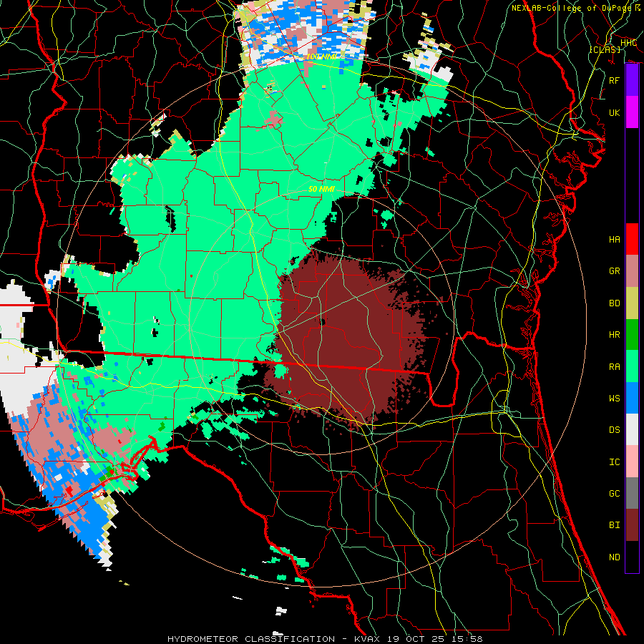Click the IC legend label
Image resolution: width=644 pixels, height=644 pixels.
tap(614, 462)
